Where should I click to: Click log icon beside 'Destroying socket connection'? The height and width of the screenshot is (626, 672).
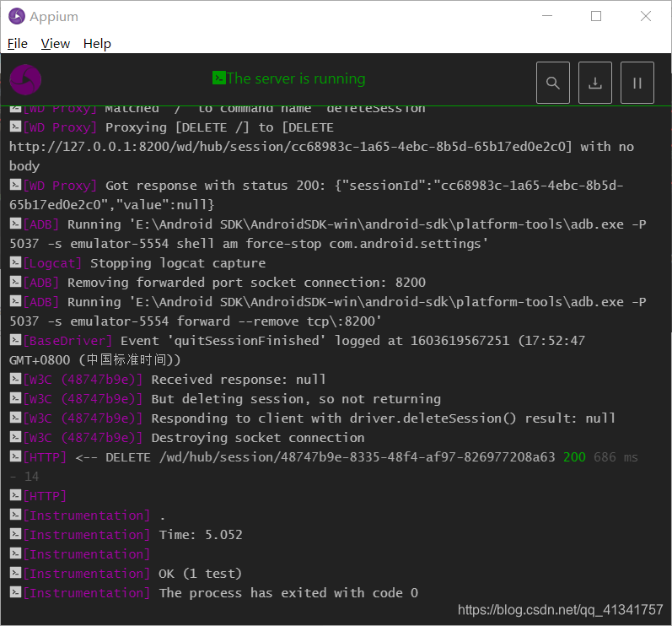pyautogui.click(x=15, y=436)
